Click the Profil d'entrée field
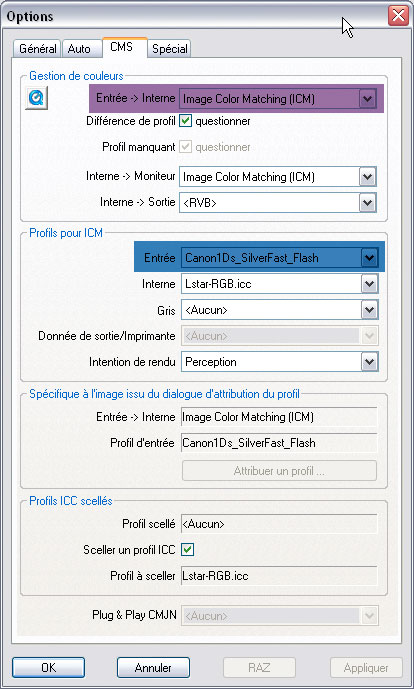The height and width of the screenshot is (689, 414). click(279, 443)
